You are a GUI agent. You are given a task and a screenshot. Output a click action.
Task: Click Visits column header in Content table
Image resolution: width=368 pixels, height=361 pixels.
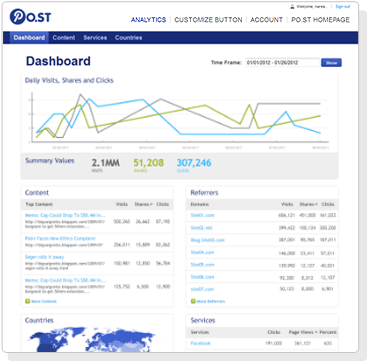121,204
